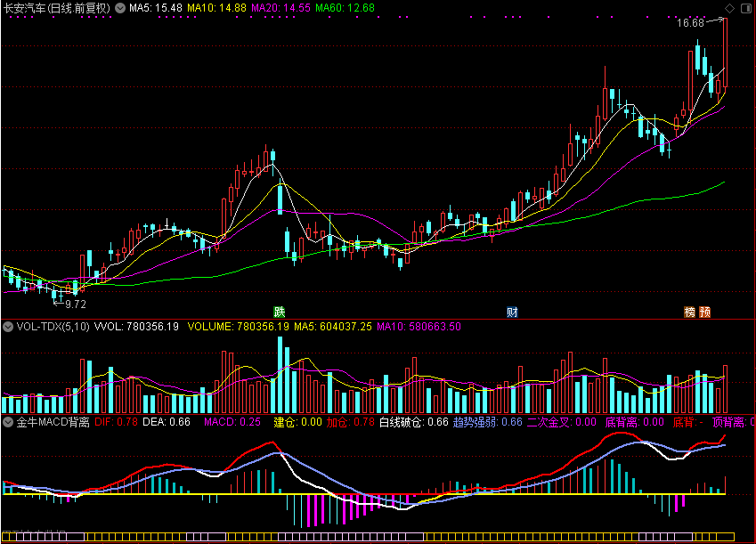Click the MACD: 0.25 value
The height and width of the screenshot is (544, 756).
coord(232,422)
